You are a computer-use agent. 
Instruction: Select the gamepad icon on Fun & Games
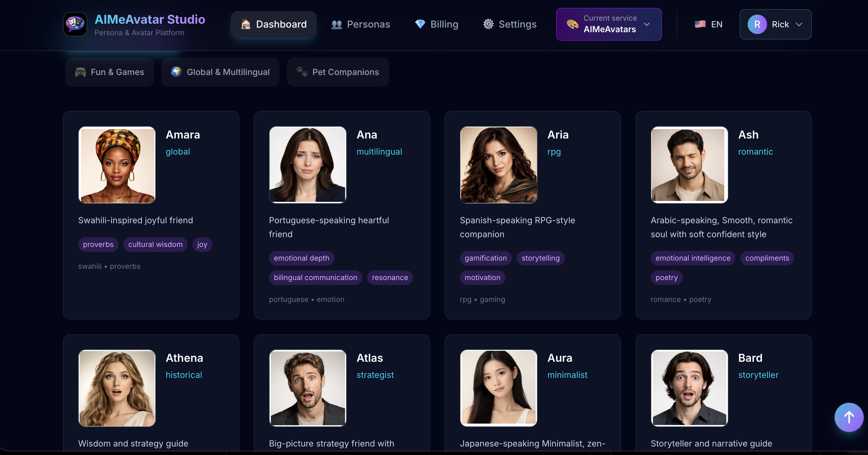(x=80, y=72)
